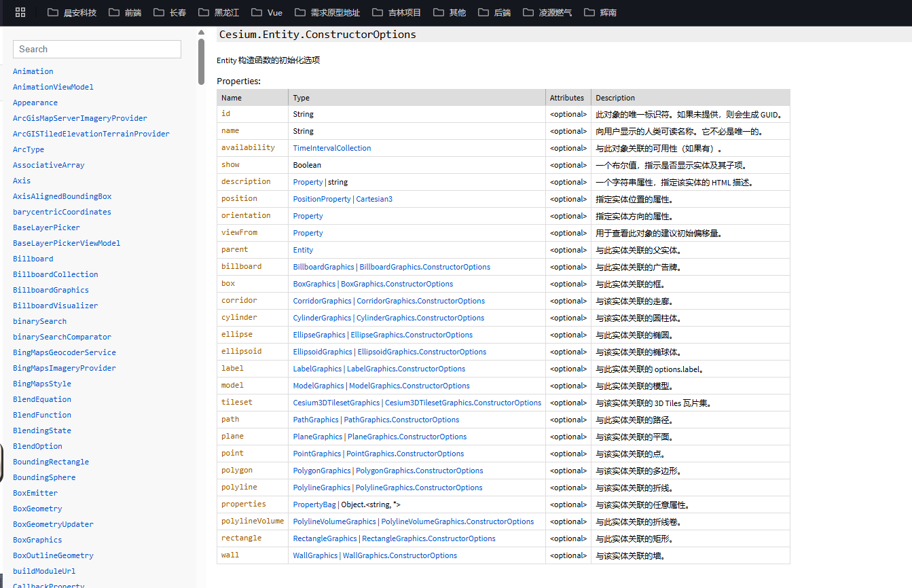
Task: Open BaseLayerPicker in the sidebar
Action: [46, 227]
